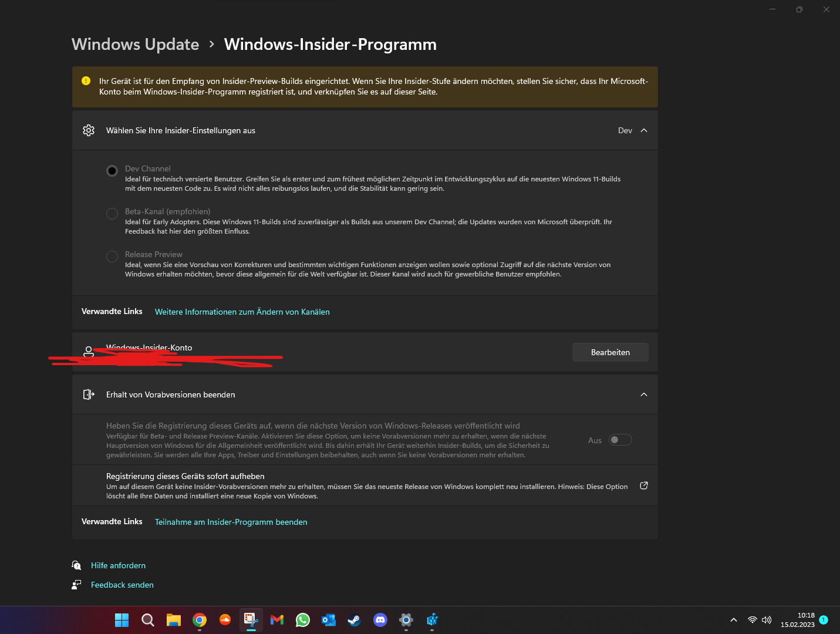Image resolution: width=840 pixels, height=634 pixels.
Task: Open taskbar Search
Action: (x=148, y=620)
